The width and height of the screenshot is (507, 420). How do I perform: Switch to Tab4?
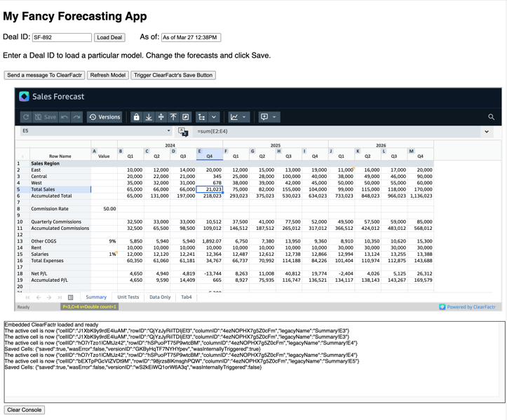tap(187, 297)
